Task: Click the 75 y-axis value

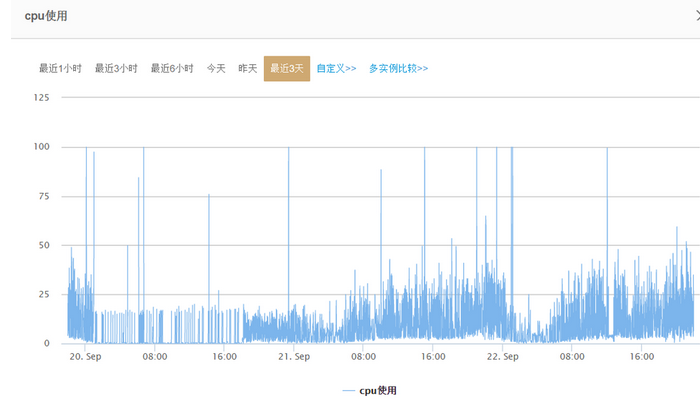Action: pos(44,196)
